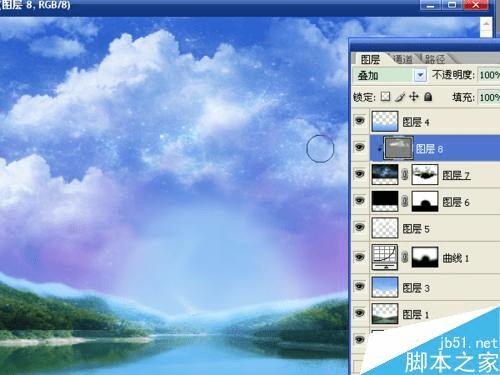Hide 图层 6 with its eye icon

pos(360,200)
